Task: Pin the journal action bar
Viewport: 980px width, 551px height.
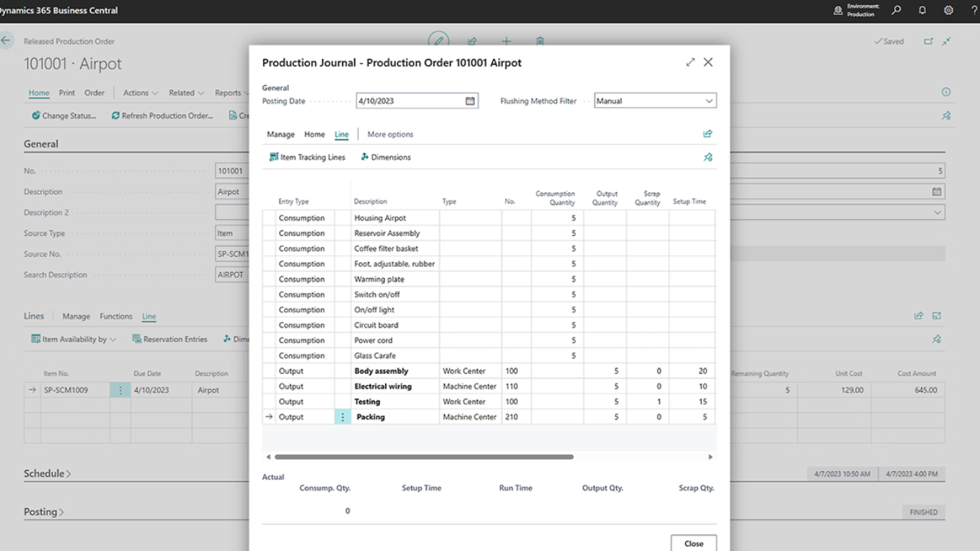Action: 707,158
